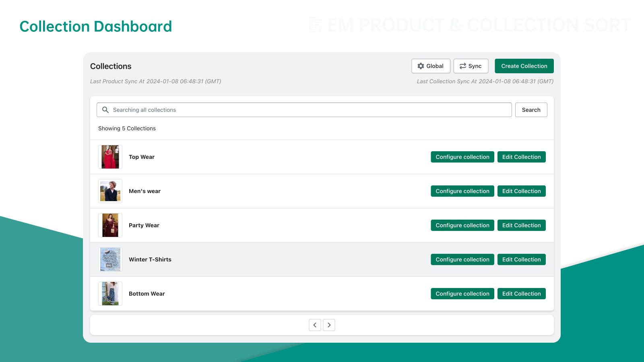
Task: Click the gear icon on the Global button
Action: (x=421, y=66)
